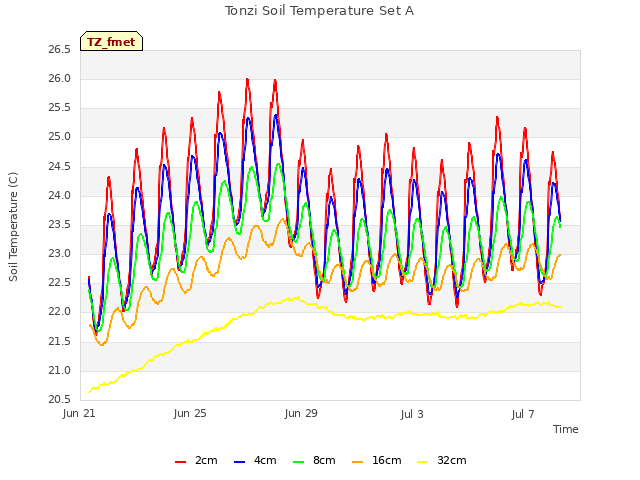Select the 16cm legend label
Screen dimensions: 640x480
point(387,460)
